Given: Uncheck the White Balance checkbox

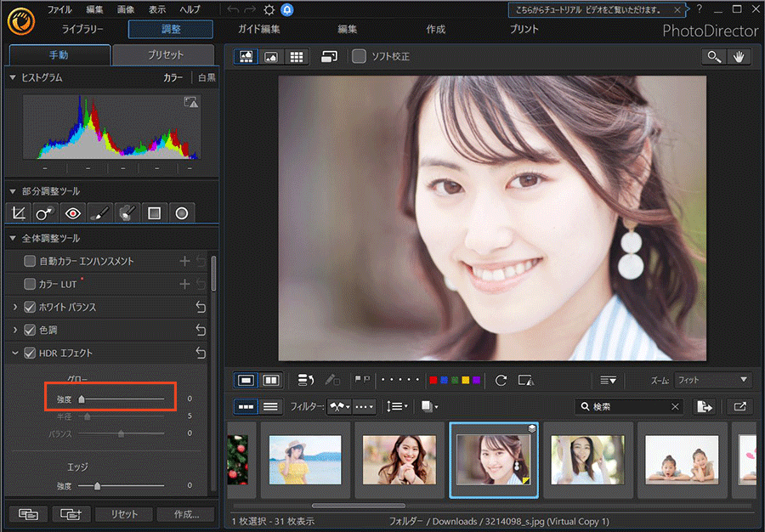Looking at the screenshot, I should [x=30, y=307].
